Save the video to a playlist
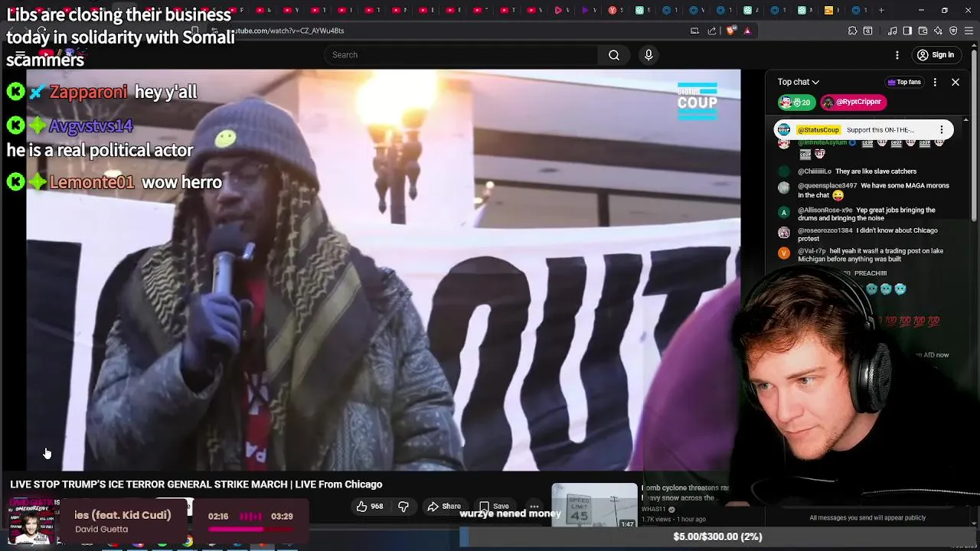980x551 pixels. 494,506
